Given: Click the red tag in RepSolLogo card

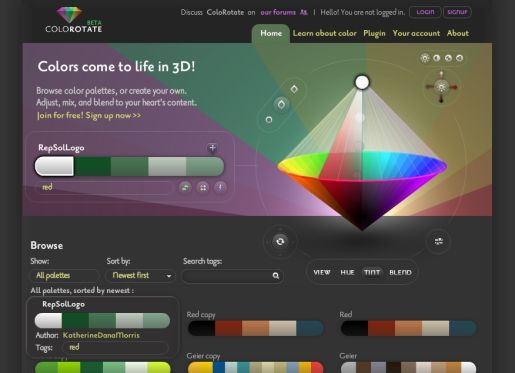Looking at the screenshot, I should pos(74,347).
